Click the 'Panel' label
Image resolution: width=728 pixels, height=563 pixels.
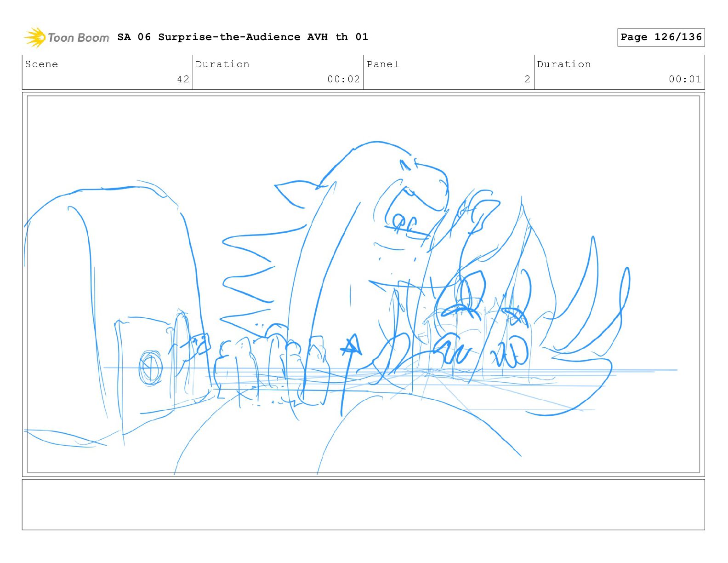pos(383,64)
